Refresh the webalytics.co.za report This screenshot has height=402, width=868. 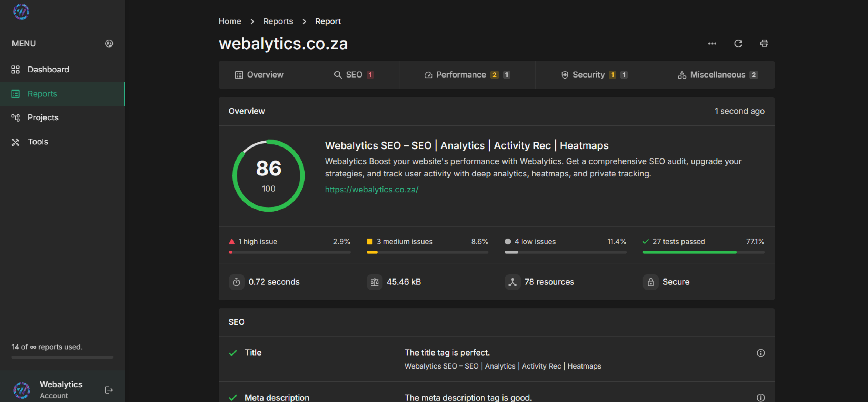click(738, 43)
